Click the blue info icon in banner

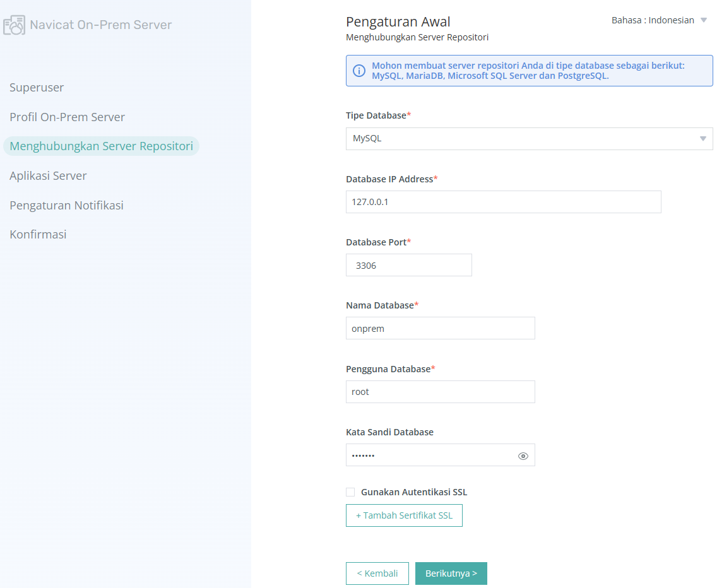[359, 71]
